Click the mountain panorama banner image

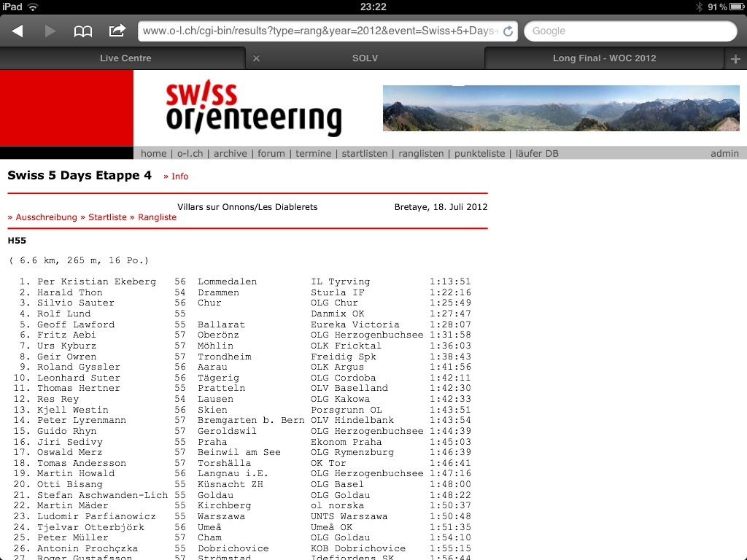pos(560,108)
